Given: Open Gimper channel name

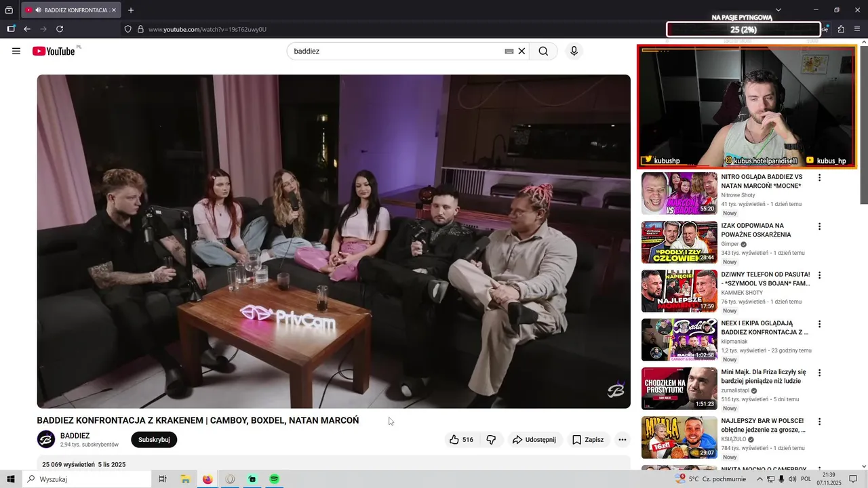Looking at the screenshot, I should tap(730, 244).
